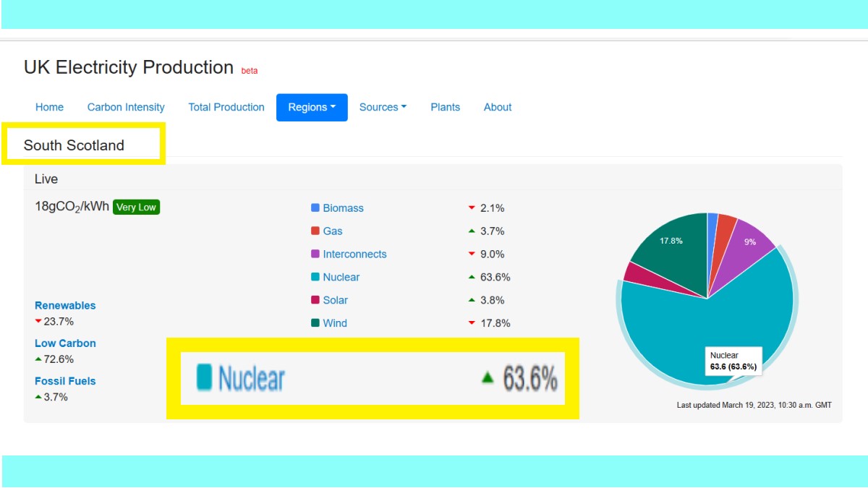Click the Very Low badge
Image resolution: width=868 pixels, height=488 pixels.
(136, 207)
